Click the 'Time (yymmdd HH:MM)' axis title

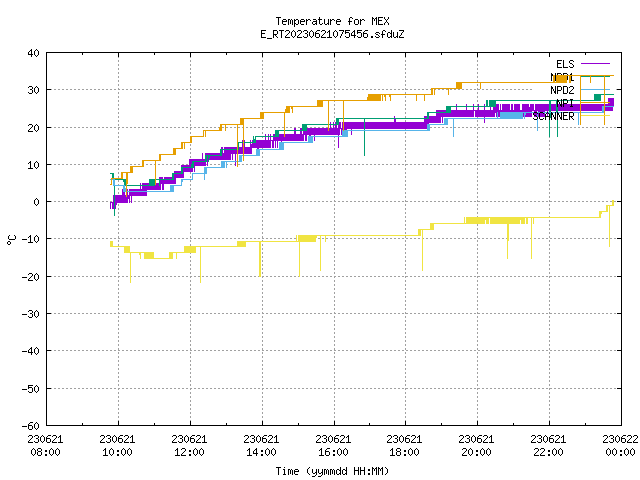click(332, 471)
